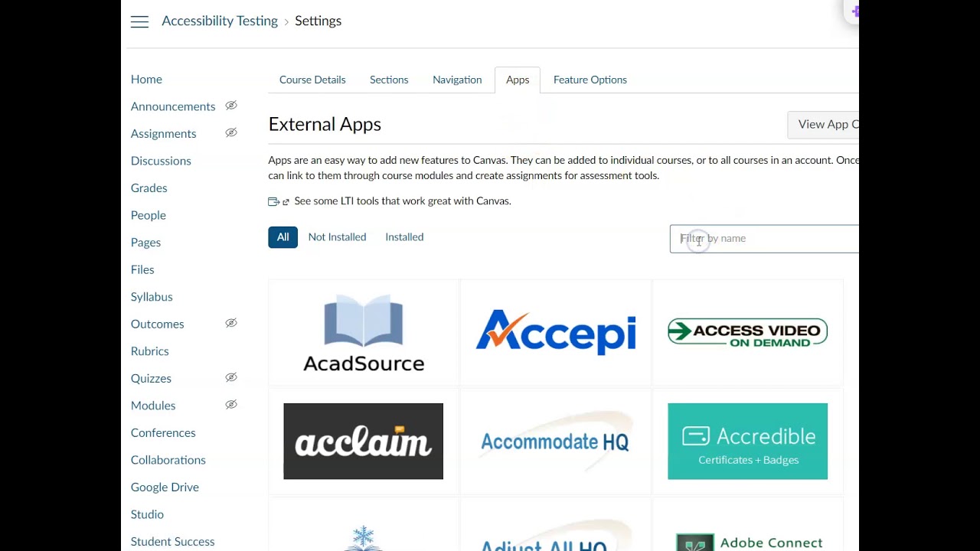Viewport: 980px width, 551px height.
Task: Open Conferences in course navigation
Action: [x=163, y=432]
